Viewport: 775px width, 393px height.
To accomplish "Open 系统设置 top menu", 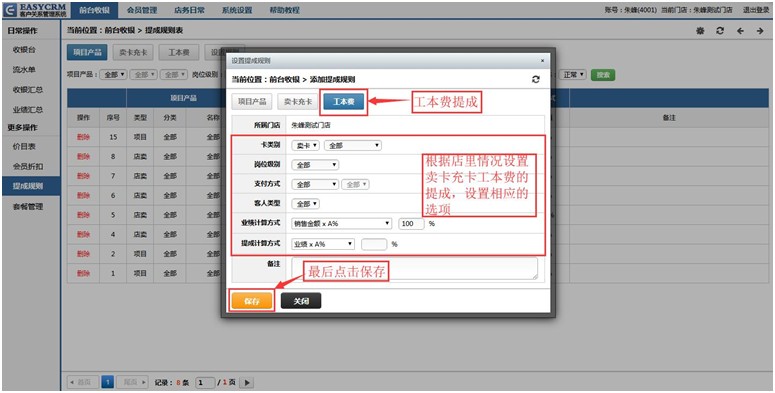I will tap(237, 10).
